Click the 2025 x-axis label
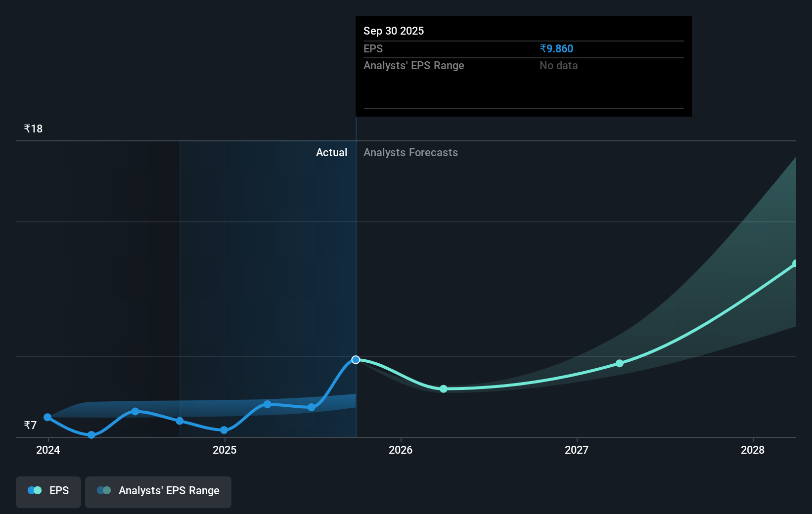The width and height of the screenshot is (812, 514). 225,450
